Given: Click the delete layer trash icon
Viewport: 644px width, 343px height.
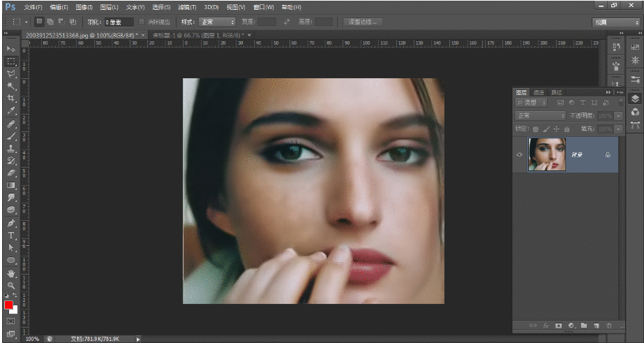Looking at the screenshot, I should [x=608, y=326].
